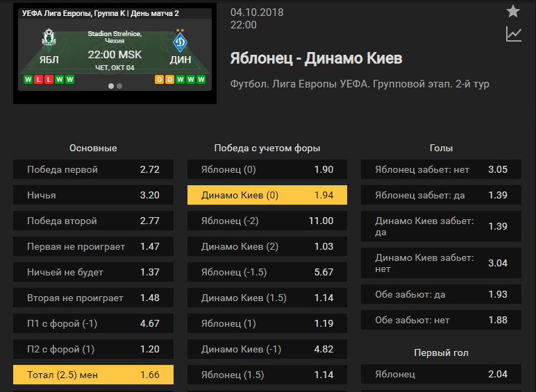Viewport: 536px width, 392px height.
Task: Choose Яблонец (0) handicap at 1.90
Action: 267,169
